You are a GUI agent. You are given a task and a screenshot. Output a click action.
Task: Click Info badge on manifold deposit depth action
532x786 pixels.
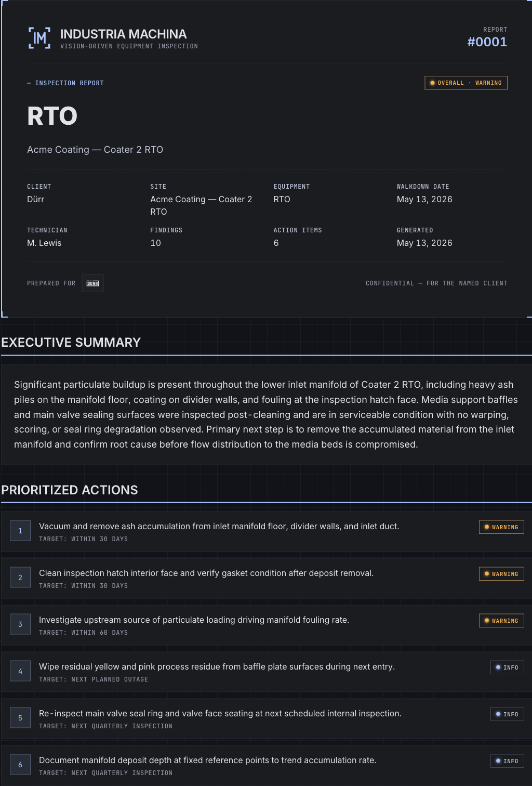[507, 761]
